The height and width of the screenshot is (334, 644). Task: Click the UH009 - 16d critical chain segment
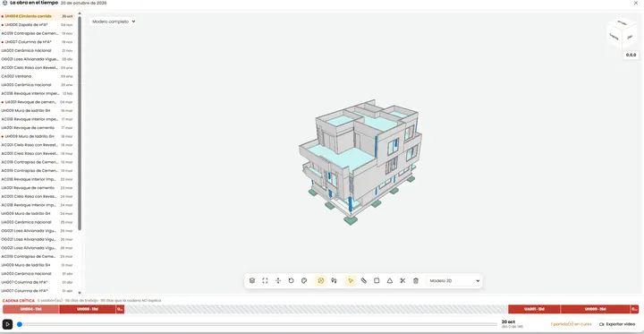point(595,309)
